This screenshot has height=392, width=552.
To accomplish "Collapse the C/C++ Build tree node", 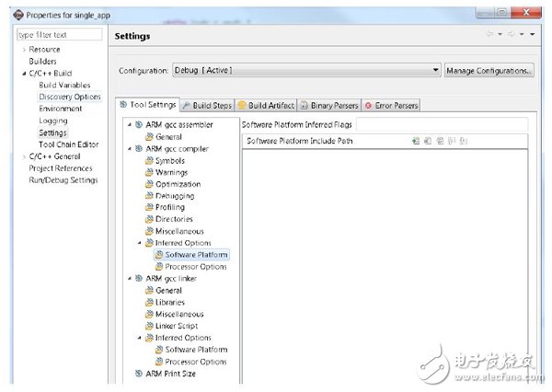I will [x=25, y=74].
